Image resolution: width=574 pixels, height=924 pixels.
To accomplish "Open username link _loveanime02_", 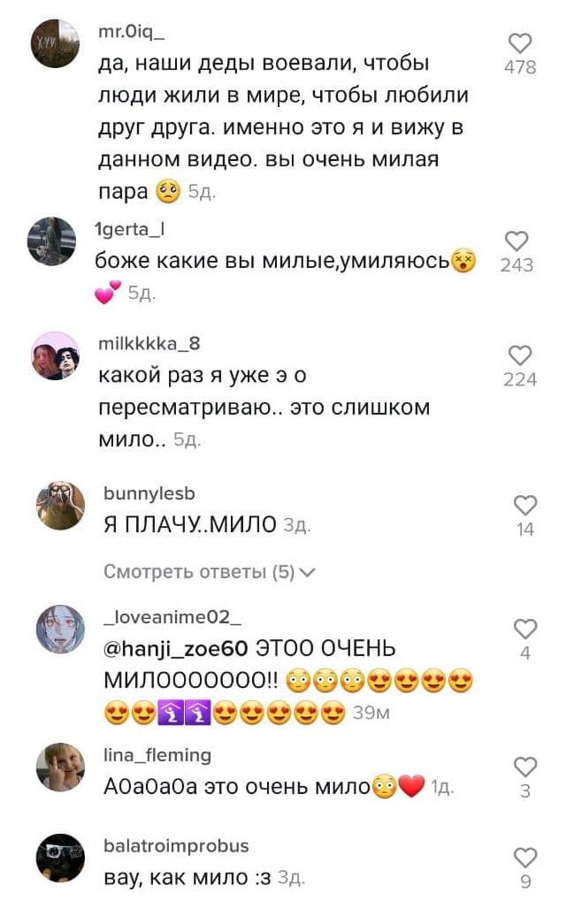I will pos(172,617).
